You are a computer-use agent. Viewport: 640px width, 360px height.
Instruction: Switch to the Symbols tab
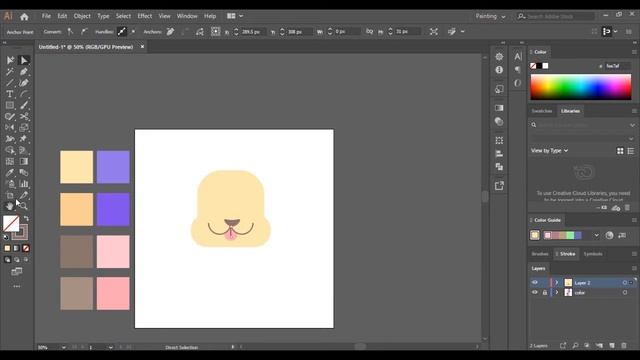(x=593, y=254)
